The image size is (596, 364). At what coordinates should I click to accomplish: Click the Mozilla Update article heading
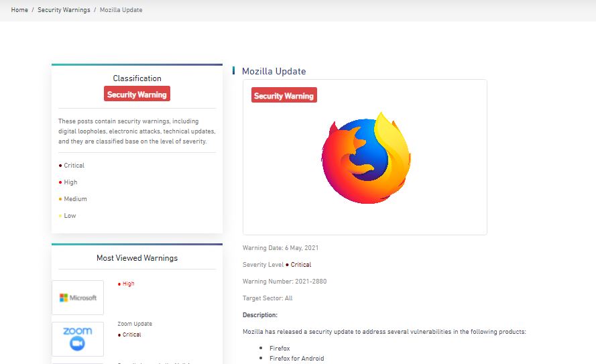pyautogui.click(x=274, y=71)
